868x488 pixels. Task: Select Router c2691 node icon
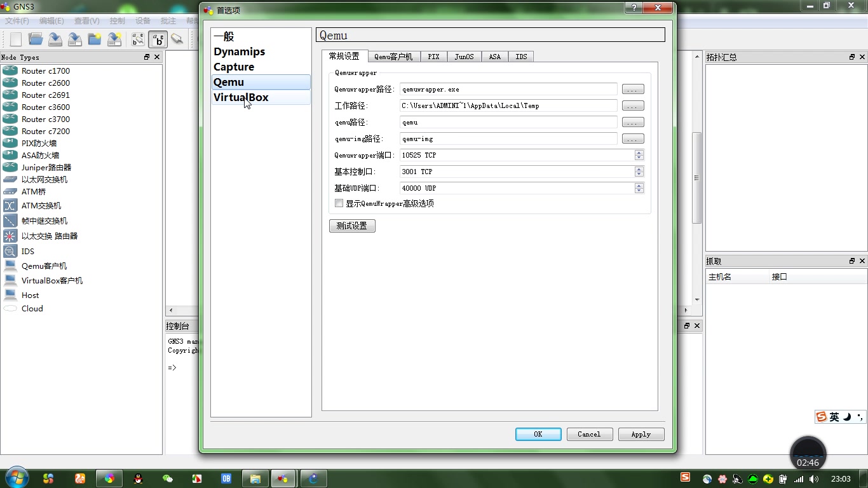10,95
